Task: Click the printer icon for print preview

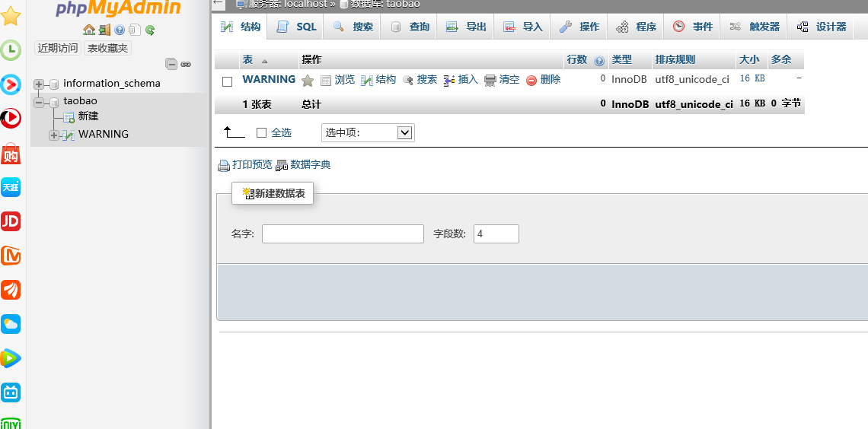Action: point(224,165)
